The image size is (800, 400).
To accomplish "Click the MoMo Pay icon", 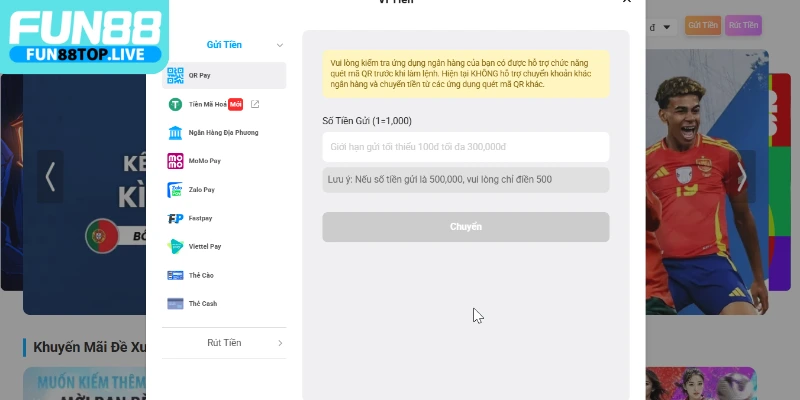I will click(176, 161).
